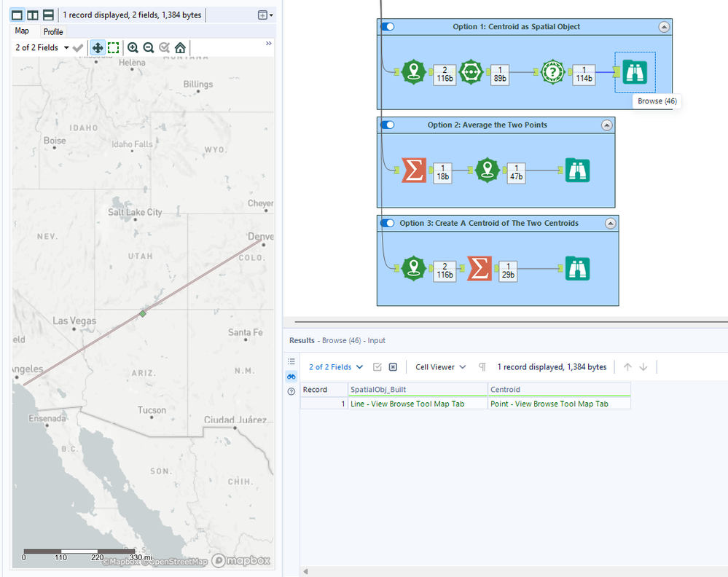This screenshot has height=577, width=728.
Task: Click the Centroid column header
Action: point(559,390)
